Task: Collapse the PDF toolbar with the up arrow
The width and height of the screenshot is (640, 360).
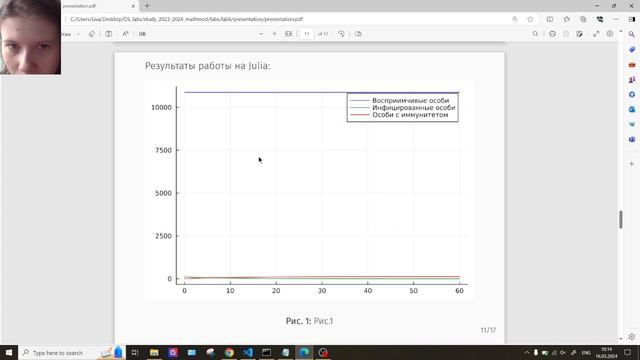Action: point(621,31)
